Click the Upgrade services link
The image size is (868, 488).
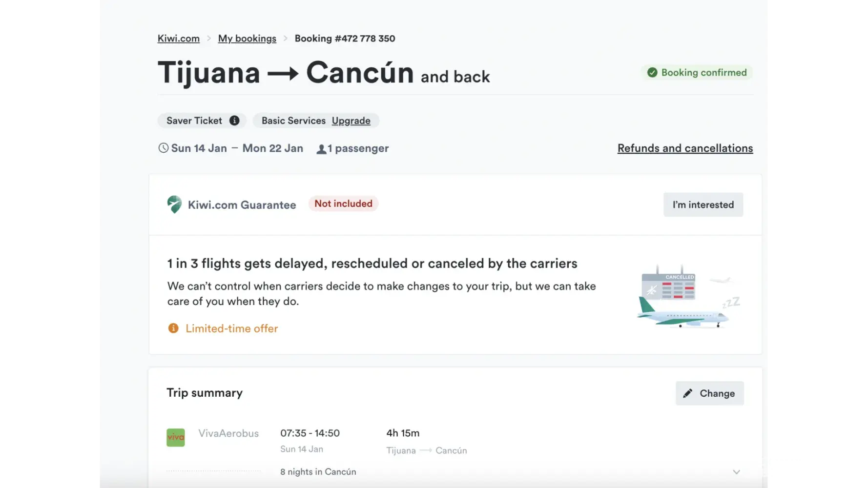coord(351,121)
